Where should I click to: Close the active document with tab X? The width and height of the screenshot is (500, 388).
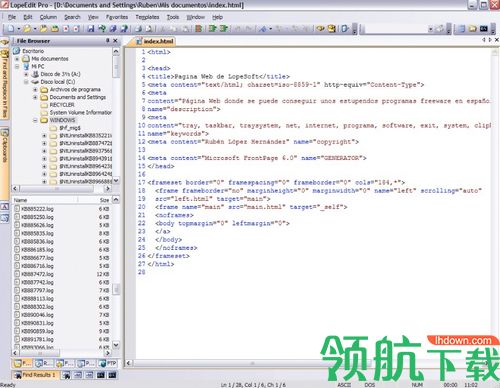[x=497, y=40]
